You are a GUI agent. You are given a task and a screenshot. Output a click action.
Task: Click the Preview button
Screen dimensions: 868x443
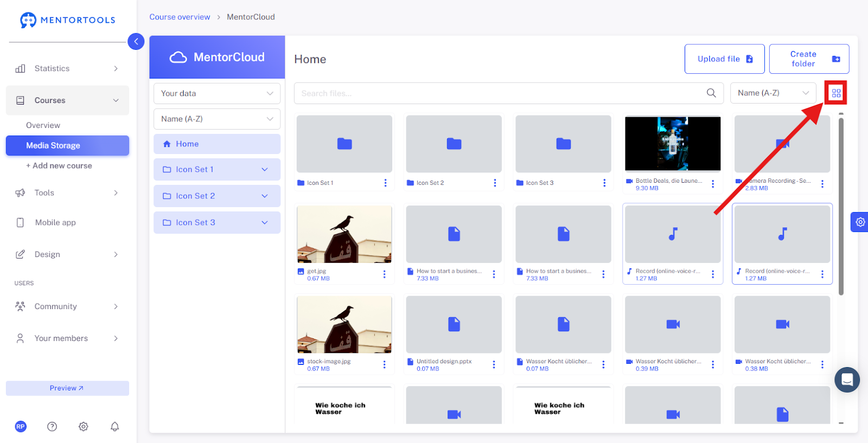click(67, 388)
